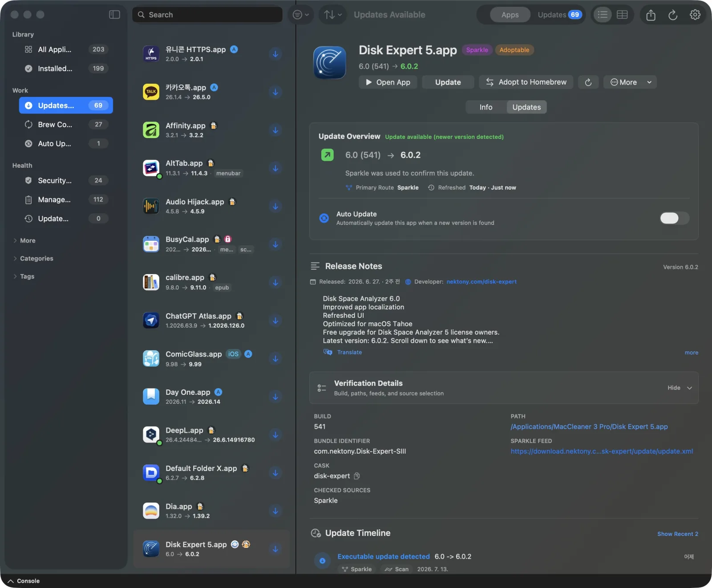This screenshot has height=588, width=712.
Task: Copy the disk-expert cask name
Action: [356, 476]
